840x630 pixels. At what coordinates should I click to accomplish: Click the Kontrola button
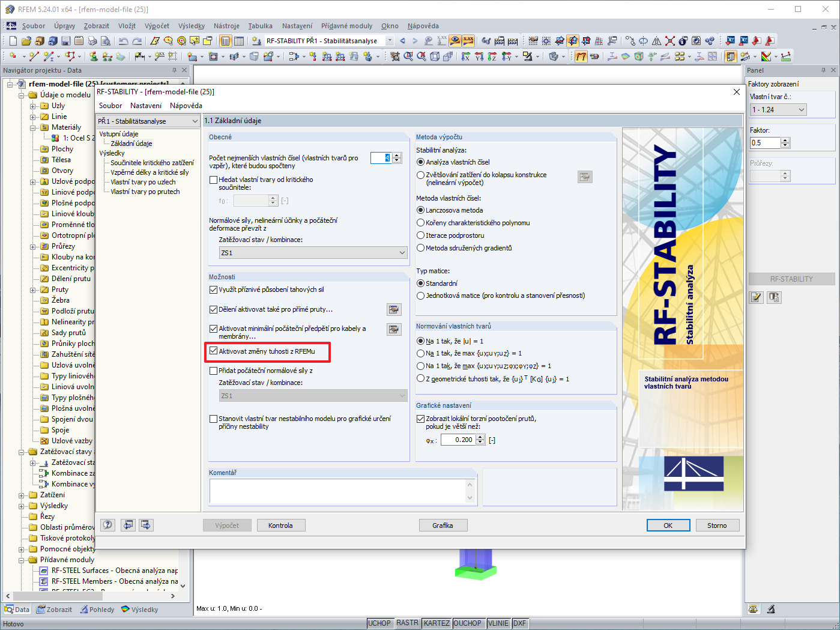(281, 526)
